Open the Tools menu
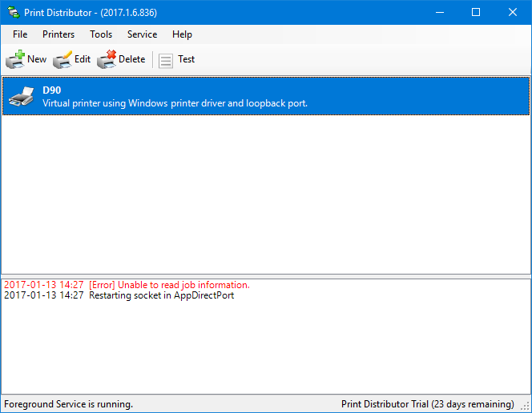Viewport: 532px width, 413px height. click(101, 34)
